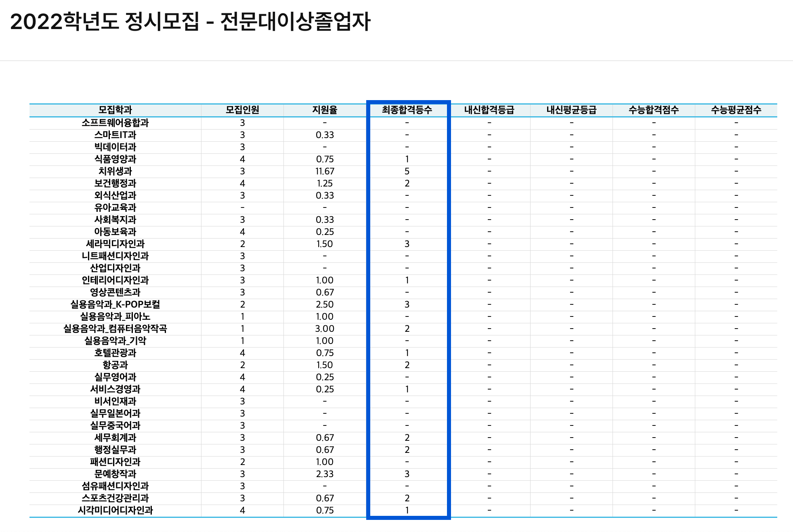Select the 시각미디어디자인과 department cell
This screenshot has width=793, height=532.
click(x=115, y=510)
